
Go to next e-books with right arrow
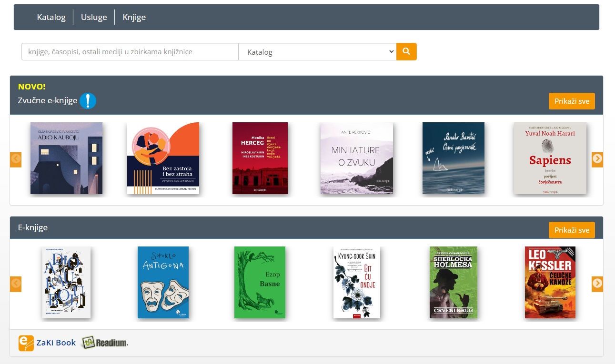point(597,284)
